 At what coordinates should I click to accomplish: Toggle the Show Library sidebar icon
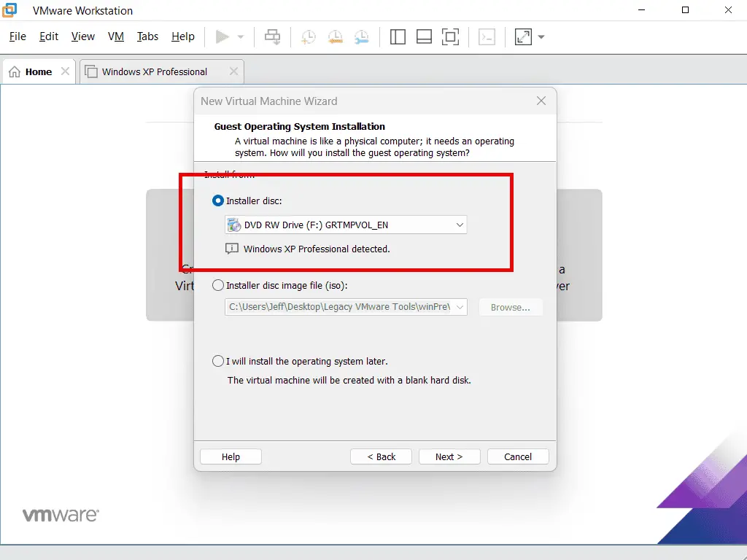(398, 36)
